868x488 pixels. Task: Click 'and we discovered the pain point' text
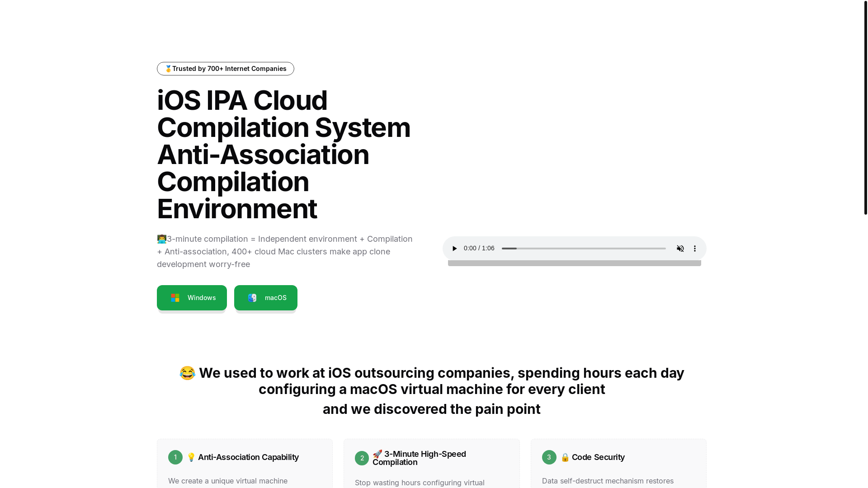pyautogui.click(x=432, y=409)
